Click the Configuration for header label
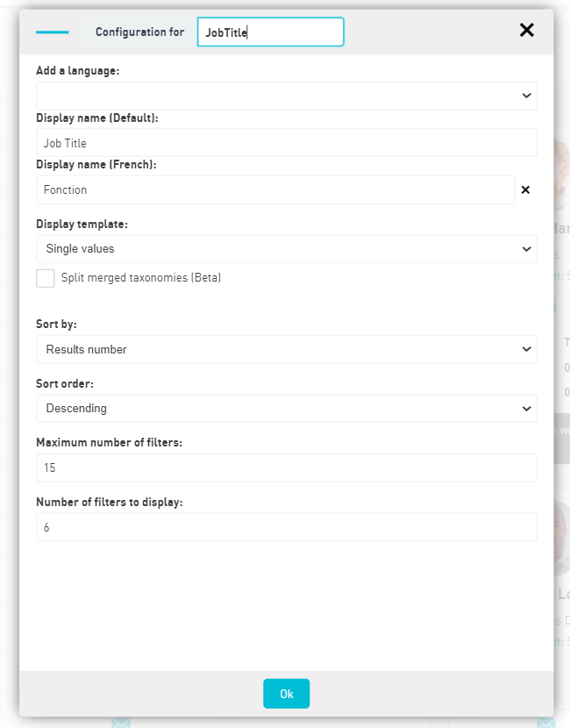This screenshot has height=728, width=570. pos(139,32)
